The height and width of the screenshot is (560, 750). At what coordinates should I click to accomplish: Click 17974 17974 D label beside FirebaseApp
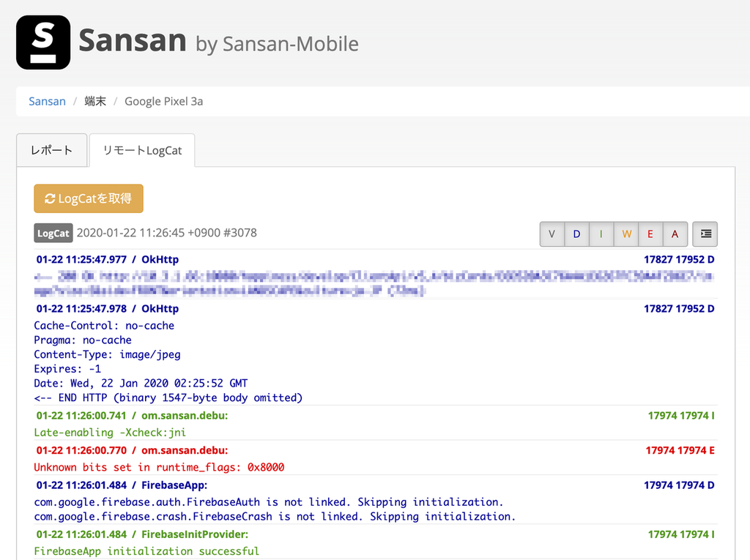tap(679, 485)
